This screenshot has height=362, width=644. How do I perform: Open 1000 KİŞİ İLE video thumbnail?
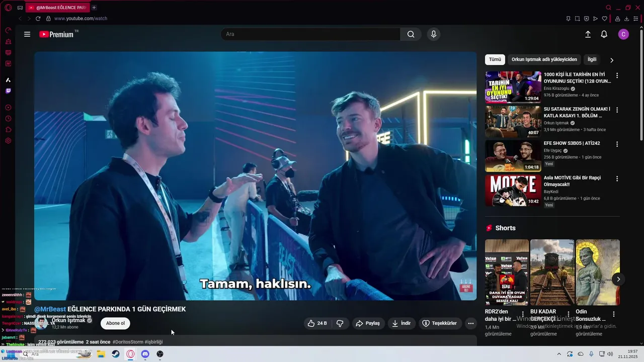coord(513,86)
